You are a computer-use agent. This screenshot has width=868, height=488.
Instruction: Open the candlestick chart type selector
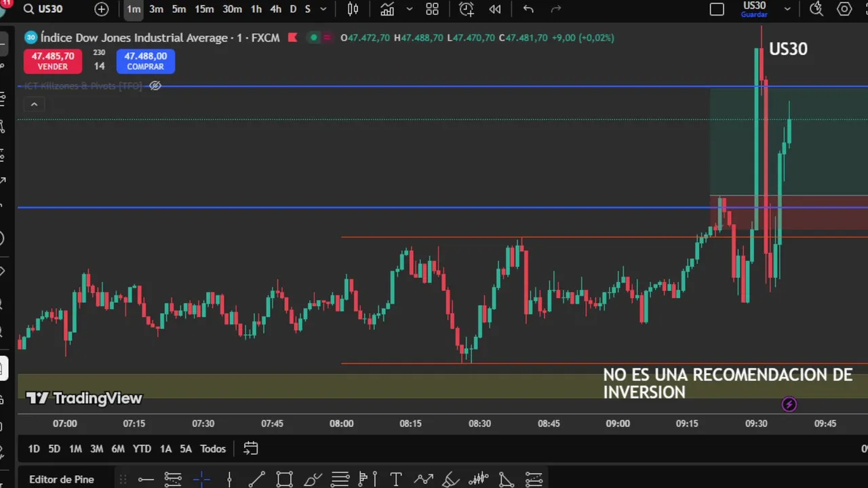click(353, 9)
